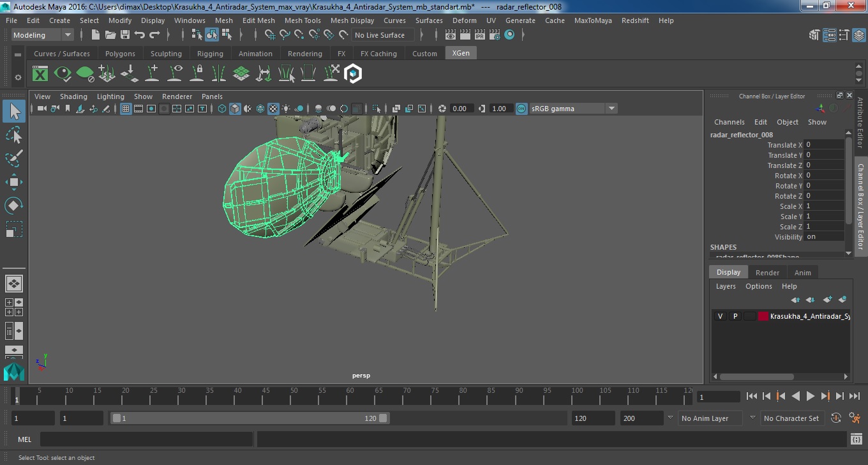Screen dimensions: 868x465
Task: Click the Redo arrow icon
Action: [154, 35]
